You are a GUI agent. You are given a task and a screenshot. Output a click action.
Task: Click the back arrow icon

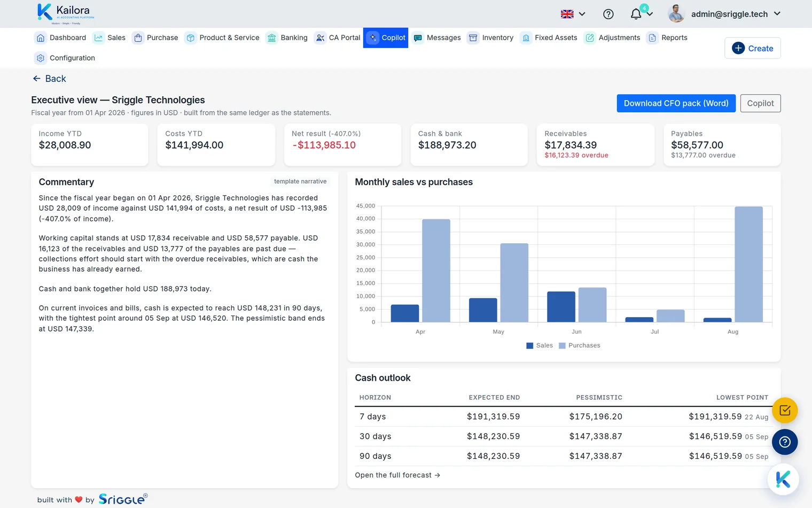[x=36, y=79]
